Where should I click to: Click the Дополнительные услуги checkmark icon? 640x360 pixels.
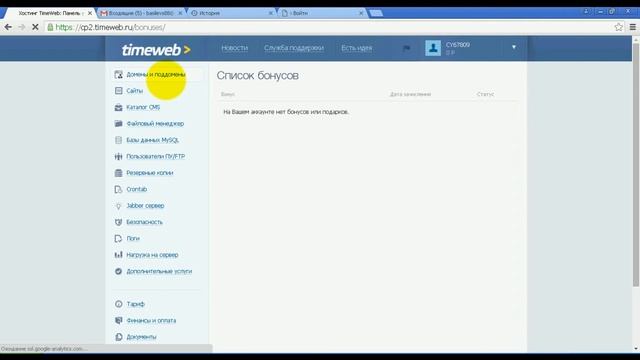coord(118,271)
